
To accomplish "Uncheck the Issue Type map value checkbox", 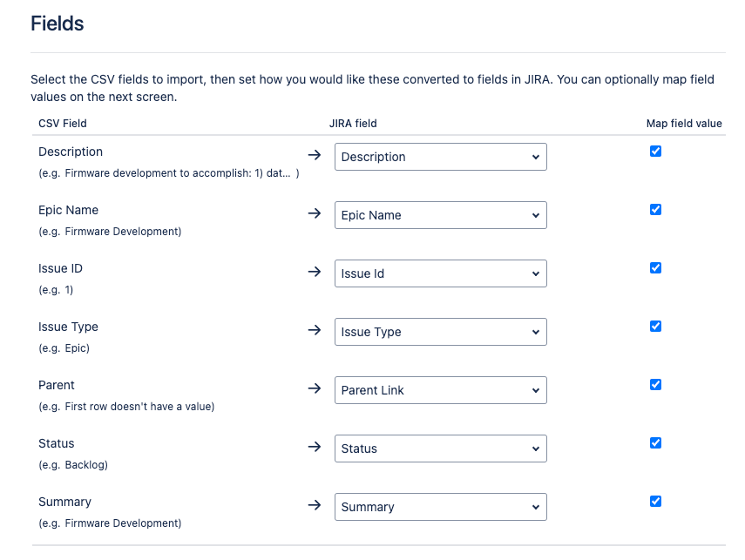I will click(655, 327).
